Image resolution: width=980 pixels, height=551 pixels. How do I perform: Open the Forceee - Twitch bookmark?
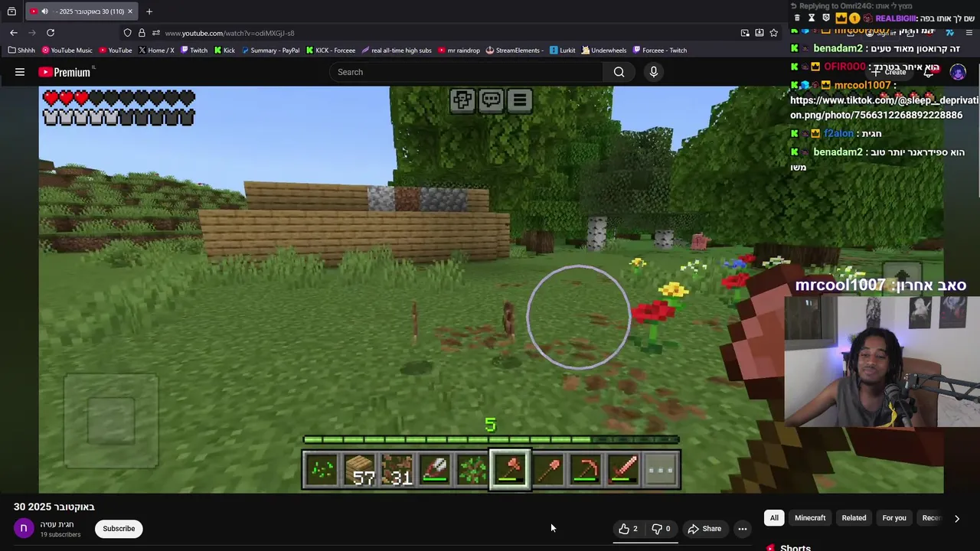(660, 51)
